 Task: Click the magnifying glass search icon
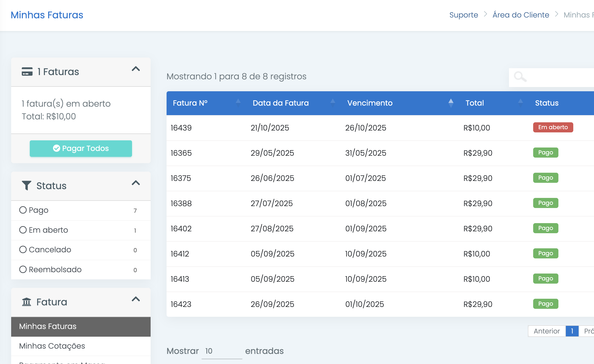(x=520, y=77)
